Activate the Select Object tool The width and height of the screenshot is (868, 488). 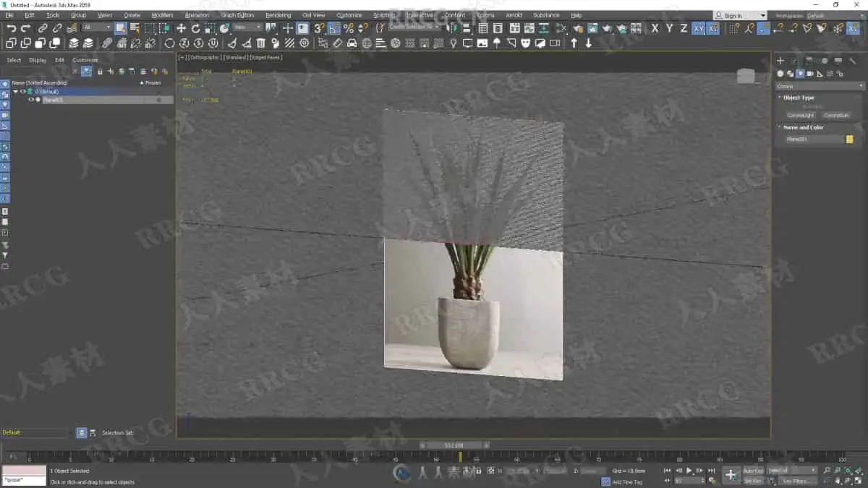120,28
